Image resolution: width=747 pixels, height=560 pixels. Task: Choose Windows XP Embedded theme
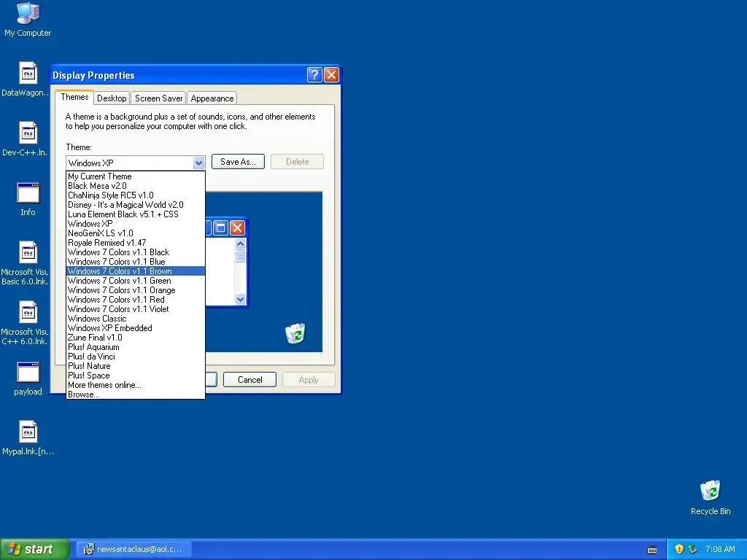point(135,328)
